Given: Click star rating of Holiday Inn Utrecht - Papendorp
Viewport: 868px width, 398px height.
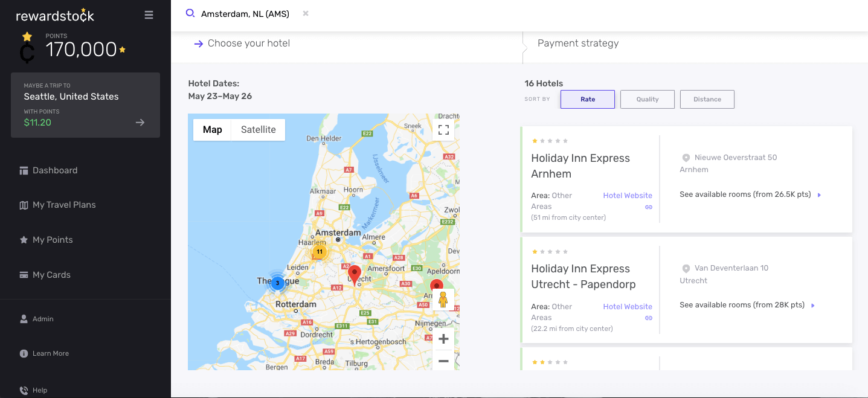Looking at the screenshot, I should click(x=550, y=251).
